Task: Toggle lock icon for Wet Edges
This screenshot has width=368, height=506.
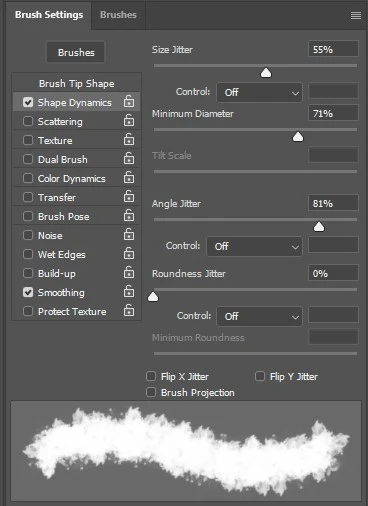Action: coord(129,253)
